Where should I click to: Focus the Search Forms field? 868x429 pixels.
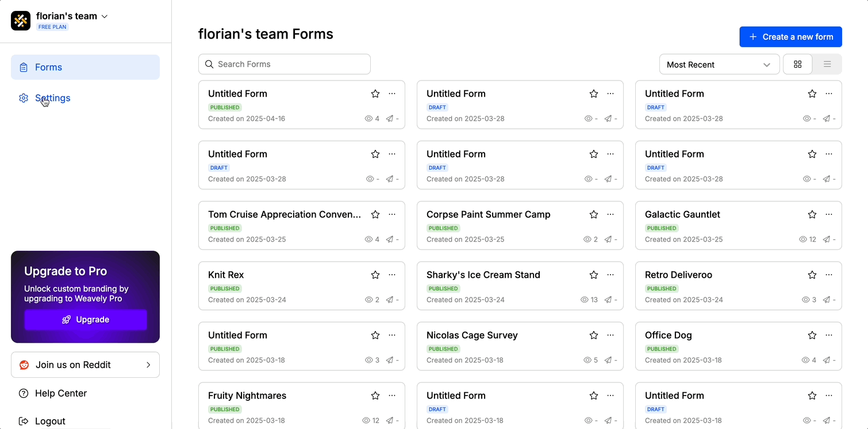(285, 64)
